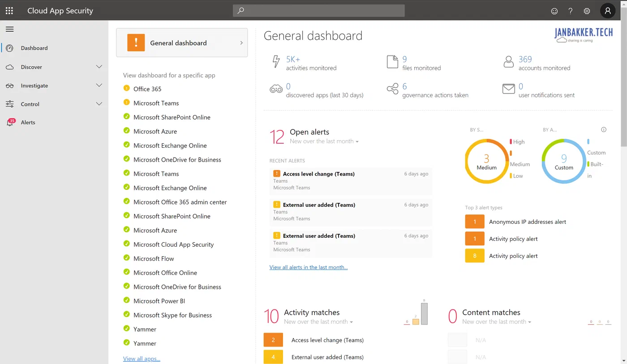The width and height of the screenshot is (627, 364).
Task: Click the Medium severity donut chart
Action: click(486, 161)
